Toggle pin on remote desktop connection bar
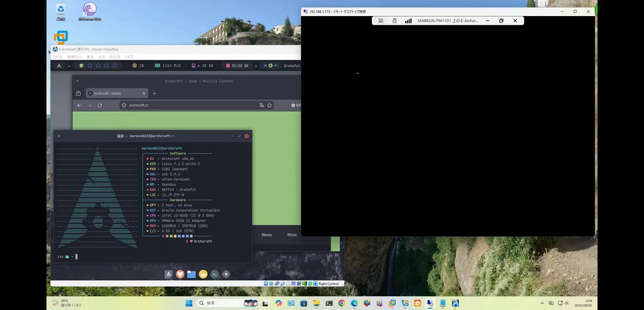644x310 pixels. [x=380, y=21]
